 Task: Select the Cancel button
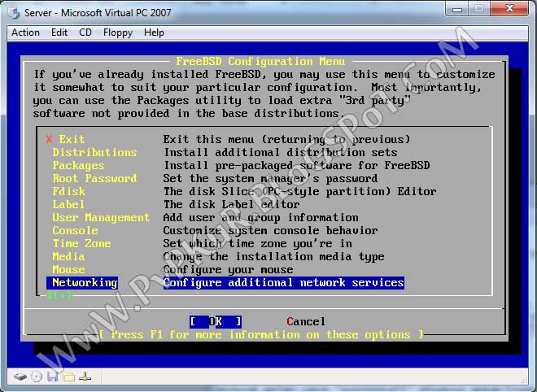point(306,321)
